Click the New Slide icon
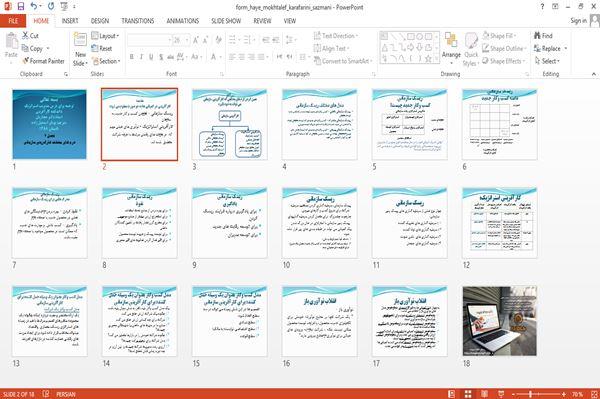The width and height of the screenshot is (600, 399). pyautogui.click(x=80, y=40)
